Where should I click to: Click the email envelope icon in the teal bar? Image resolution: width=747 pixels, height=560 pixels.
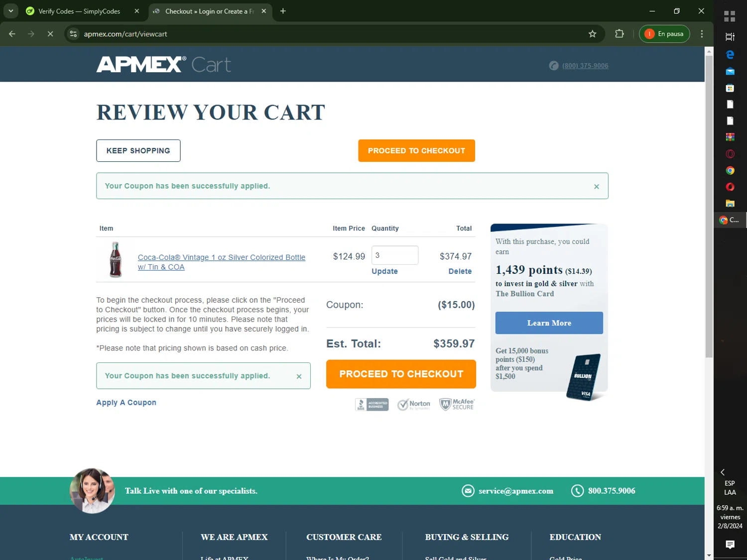[468, 491]
